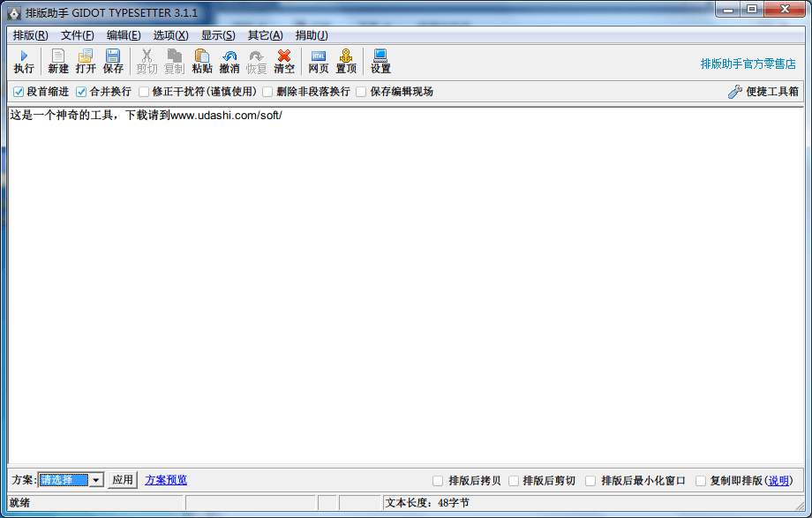Viewport: 812px width, 518px height.
Task: Click the app icon in title bar
Action: [x=14, y=13]
